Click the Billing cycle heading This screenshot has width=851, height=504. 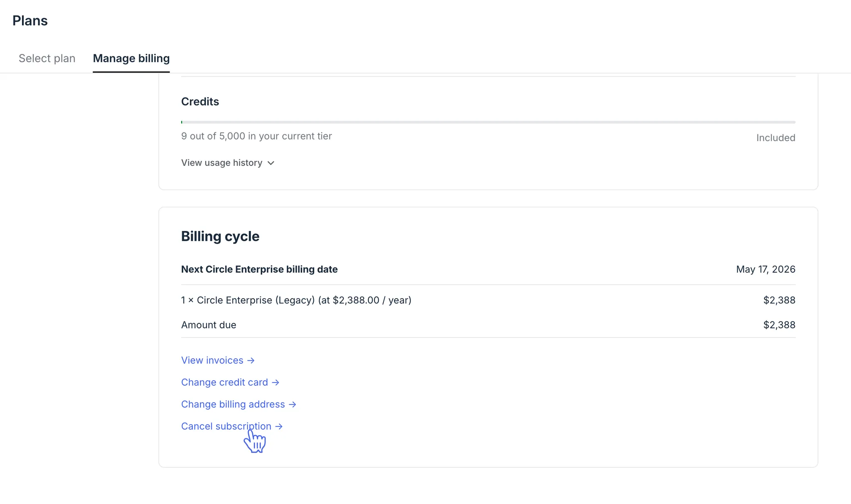tap(220, 236)
